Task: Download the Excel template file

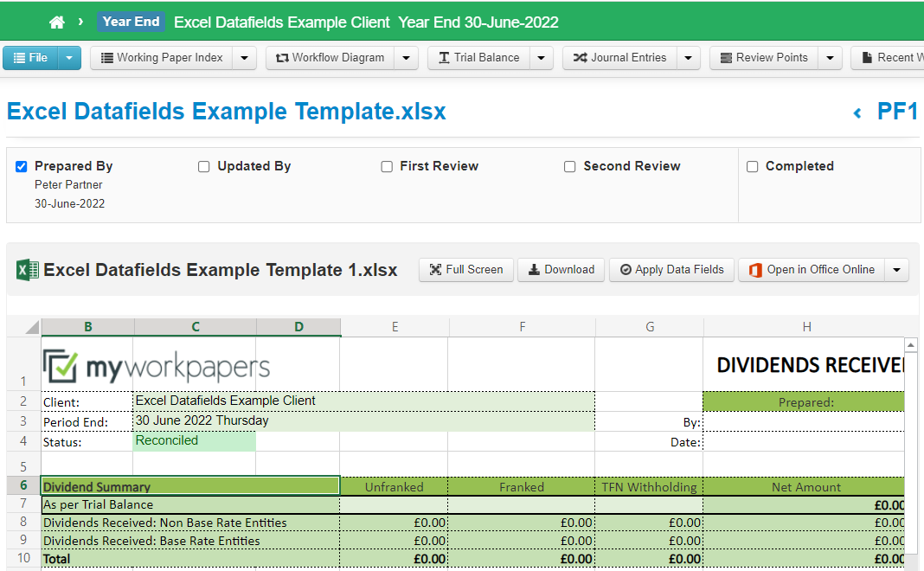Action: point(561,270)
